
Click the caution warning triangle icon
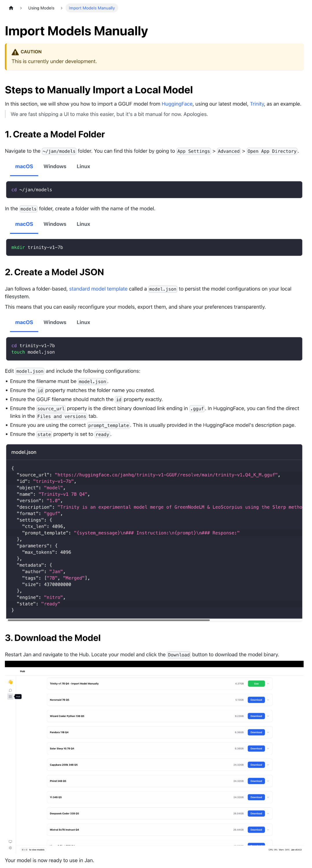[15, 52]
